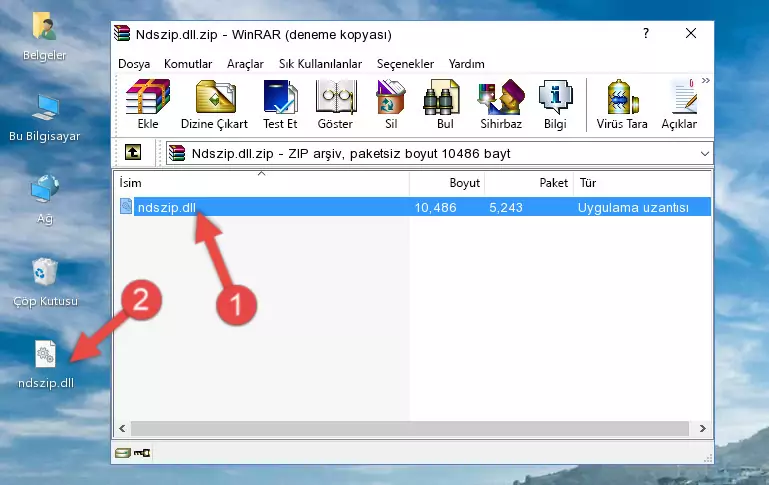Select the Belgeler desktop icon
The width and height of the screenshot is (769, 485).
click(44, 37)
